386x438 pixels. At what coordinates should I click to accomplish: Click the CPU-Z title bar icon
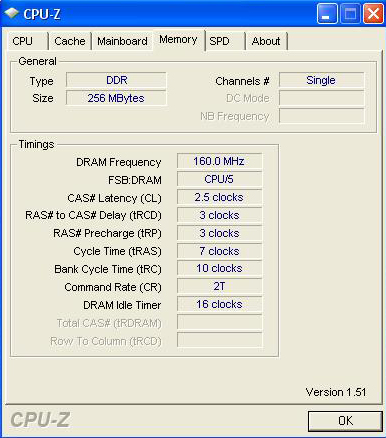[11, 13]
